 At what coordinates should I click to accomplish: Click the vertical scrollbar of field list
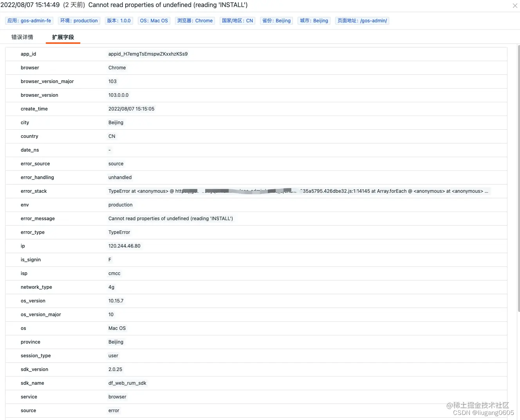click(519, 178)
